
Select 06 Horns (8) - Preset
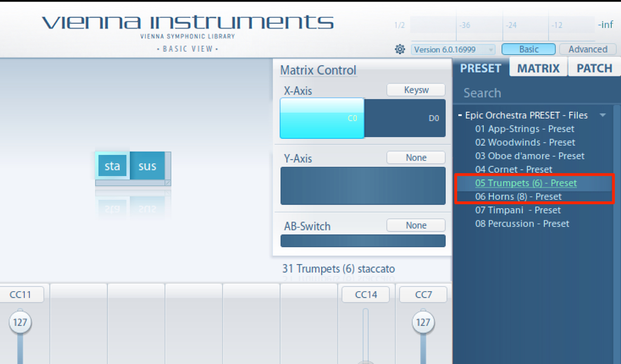(518, 197)
